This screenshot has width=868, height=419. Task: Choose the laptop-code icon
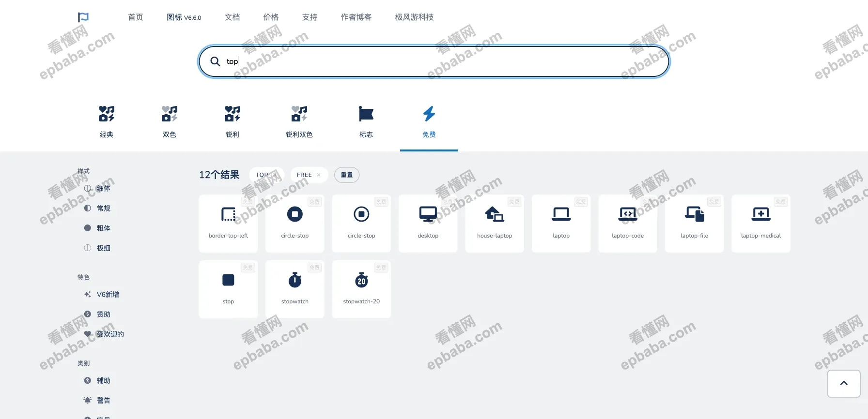point(628,223)
